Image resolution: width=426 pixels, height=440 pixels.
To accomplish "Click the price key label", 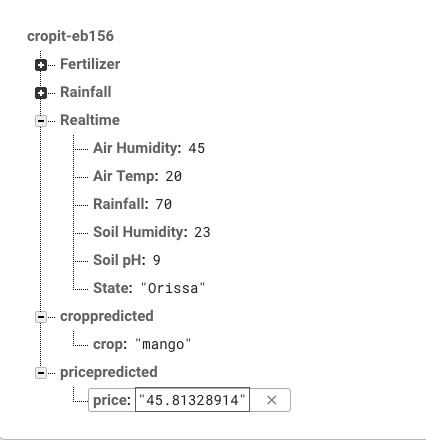I will [112, 400].
